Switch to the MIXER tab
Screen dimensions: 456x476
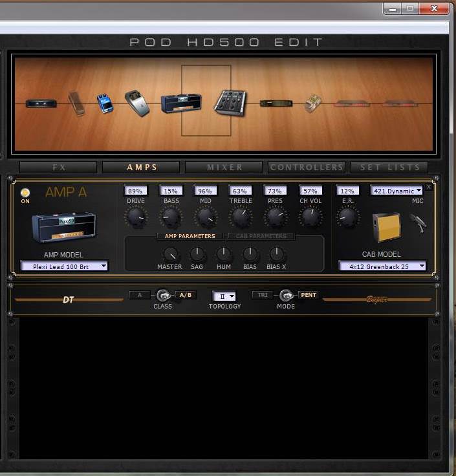tap(224, 168)
